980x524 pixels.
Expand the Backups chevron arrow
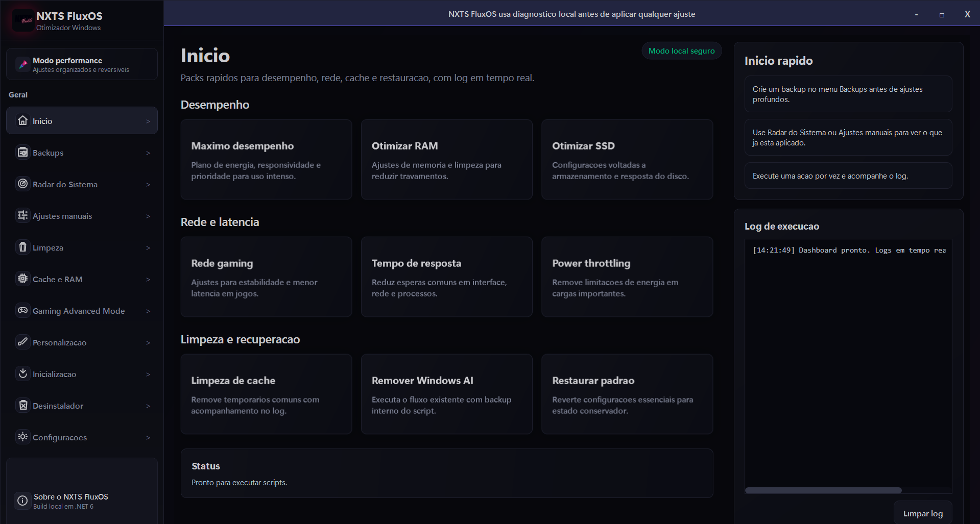tap(148, 153)
